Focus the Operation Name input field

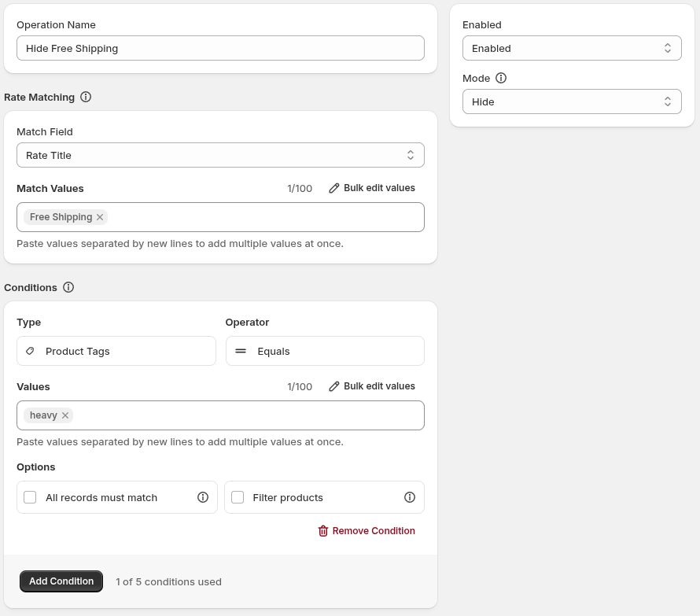220,48
